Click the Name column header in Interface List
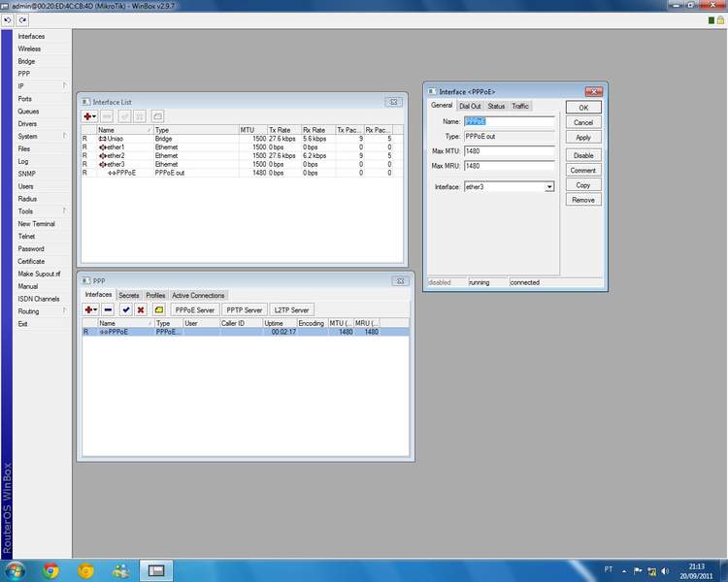The height and width of the screenshot is (582, 728). point(124,130)
